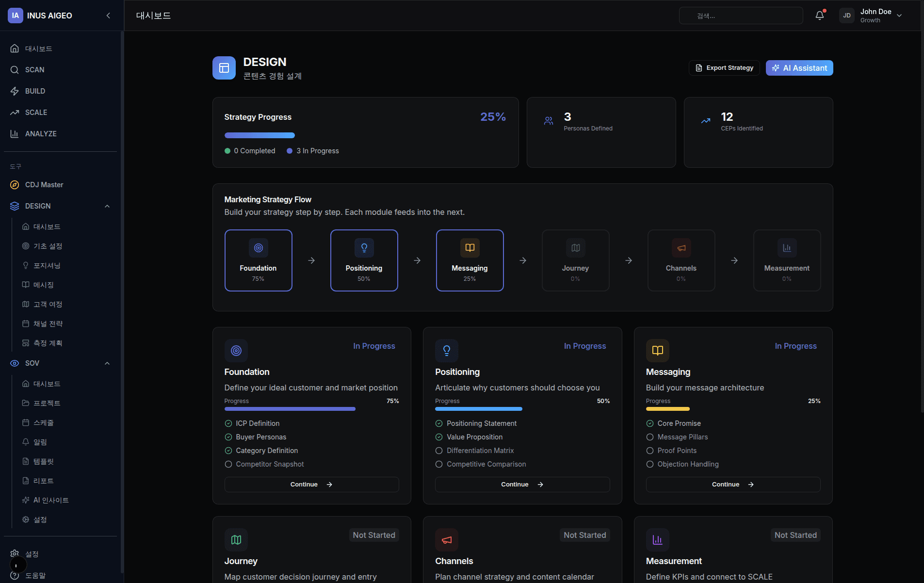Viewport: 924px width, 583px height.
Task: Collapse the SOV sidebar section
Action: click(x=107, y=363)
